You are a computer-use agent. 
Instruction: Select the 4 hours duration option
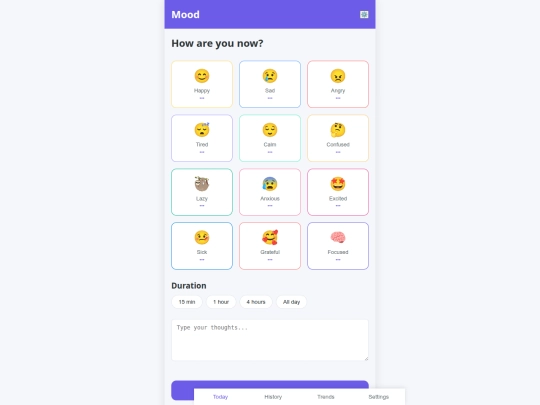click(256, 302)
